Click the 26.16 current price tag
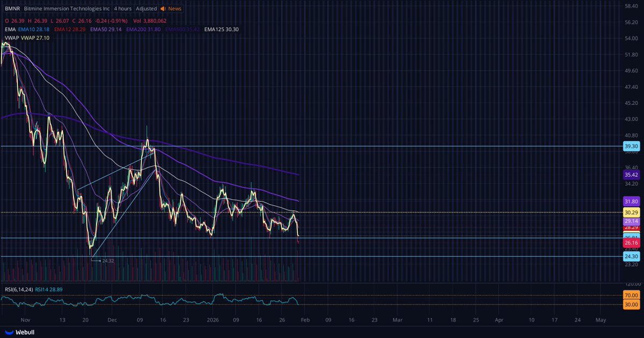The image size is (644, 338). 631,243
